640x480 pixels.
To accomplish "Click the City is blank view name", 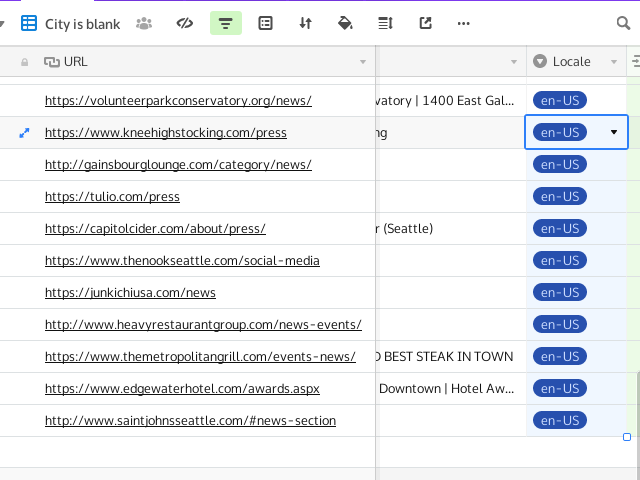I will click(x=82, y=24).
